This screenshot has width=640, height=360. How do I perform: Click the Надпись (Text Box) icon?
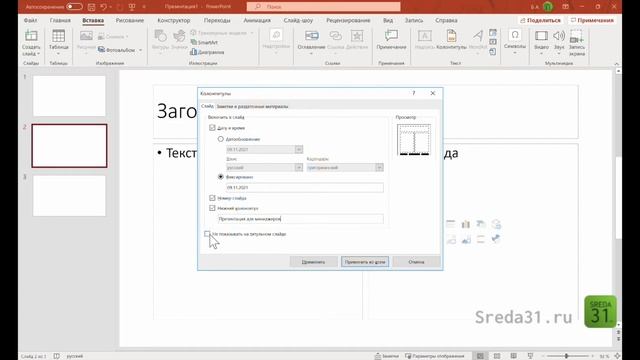(424, 36)
